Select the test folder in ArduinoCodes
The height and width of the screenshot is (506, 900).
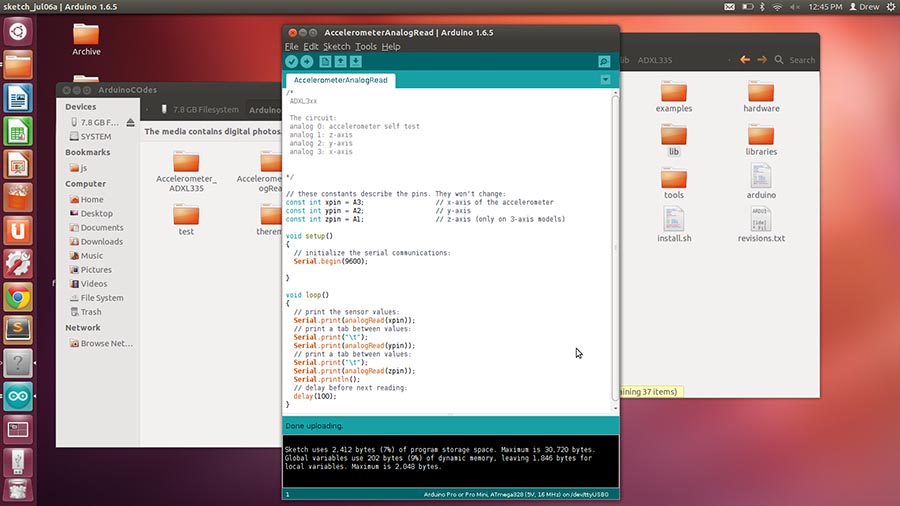[x=186, y=220]
